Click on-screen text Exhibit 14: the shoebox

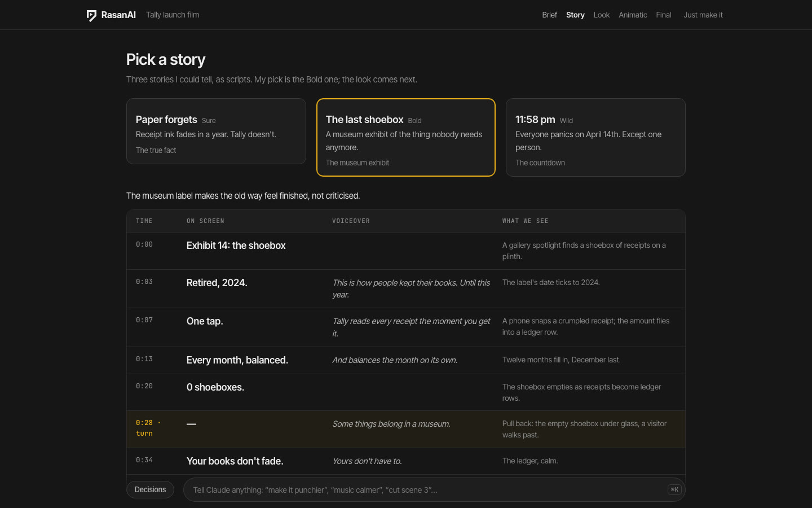[x=236, y=246]
